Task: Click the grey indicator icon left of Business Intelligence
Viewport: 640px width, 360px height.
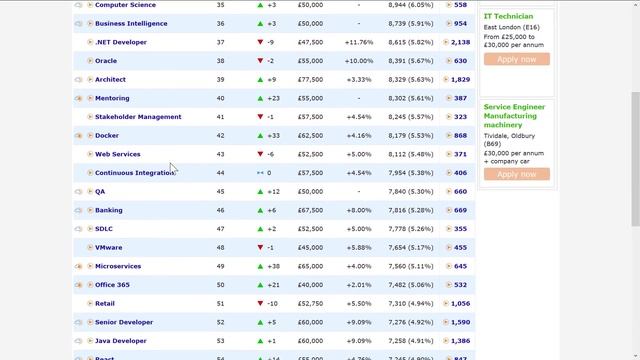Action: tap(78, 24)
